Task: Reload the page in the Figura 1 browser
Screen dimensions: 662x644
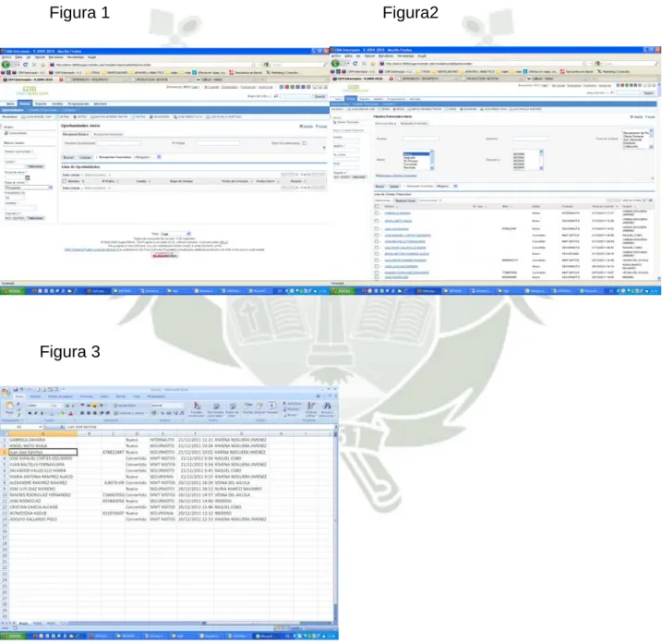Action: pos(25,65)
